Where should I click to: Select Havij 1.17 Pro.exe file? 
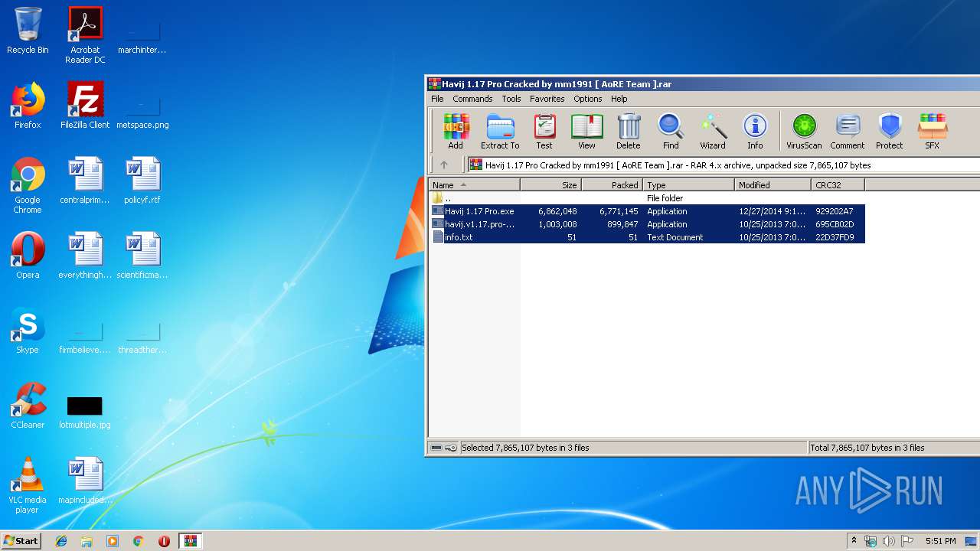[x=647, y=211]
